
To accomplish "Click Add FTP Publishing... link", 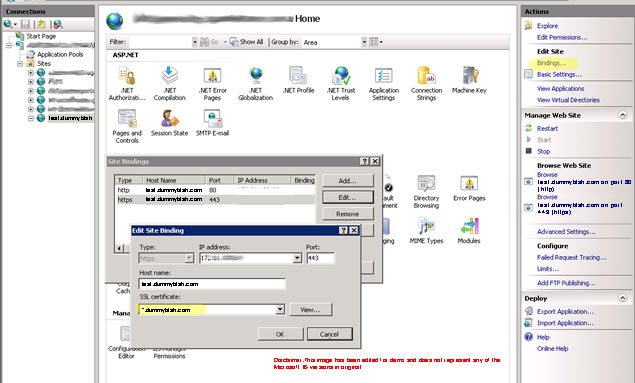I will tap(566, 283).
